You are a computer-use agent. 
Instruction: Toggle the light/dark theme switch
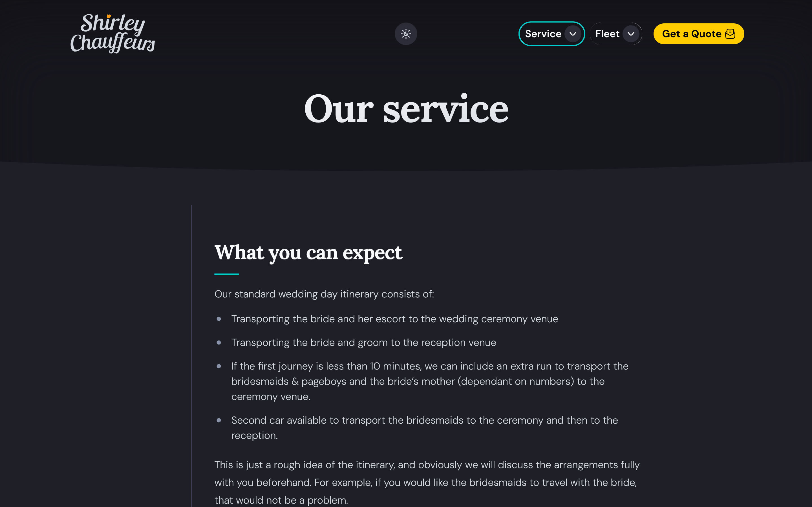coord(406,34)
